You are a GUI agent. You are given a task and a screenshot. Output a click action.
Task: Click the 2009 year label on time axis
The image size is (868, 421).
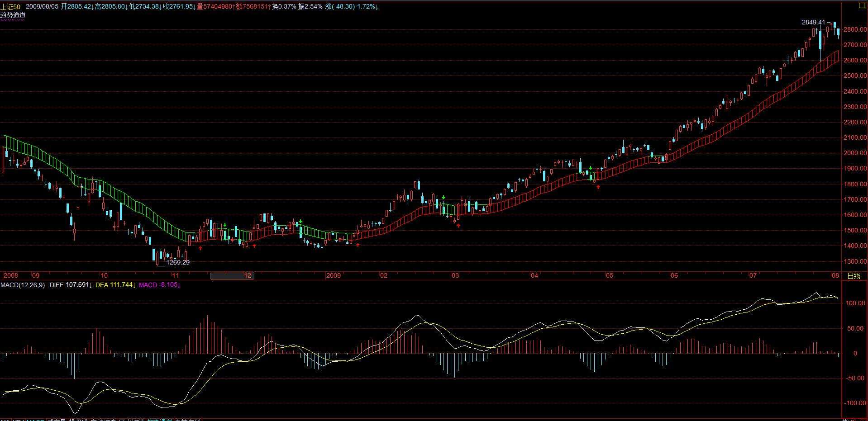point(333,275)
